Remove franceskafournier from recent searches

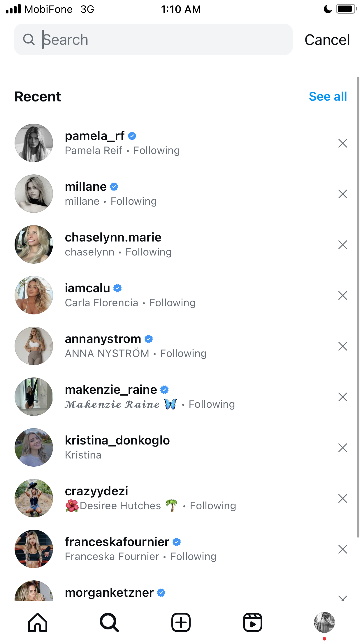tap(343, 549)
